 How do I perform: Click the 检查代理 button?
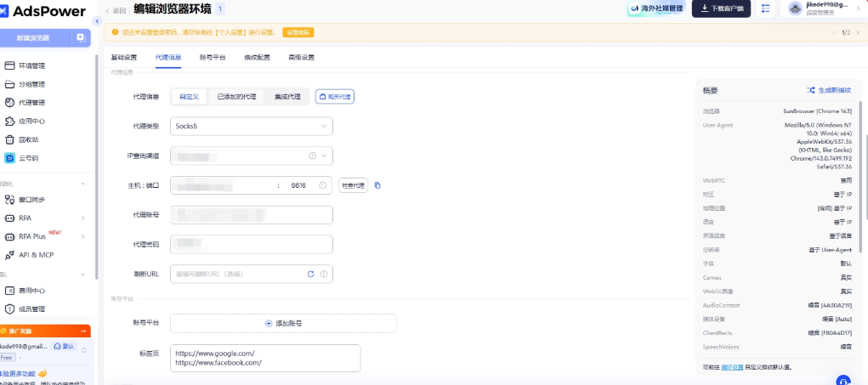pyautogui.click(x=353, y=185)
